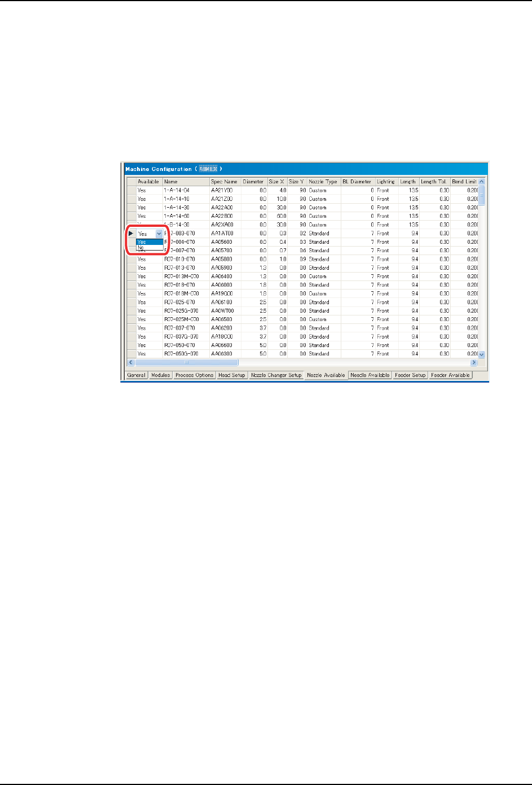
Task: Click the Diameter column header
Action: 254,182
